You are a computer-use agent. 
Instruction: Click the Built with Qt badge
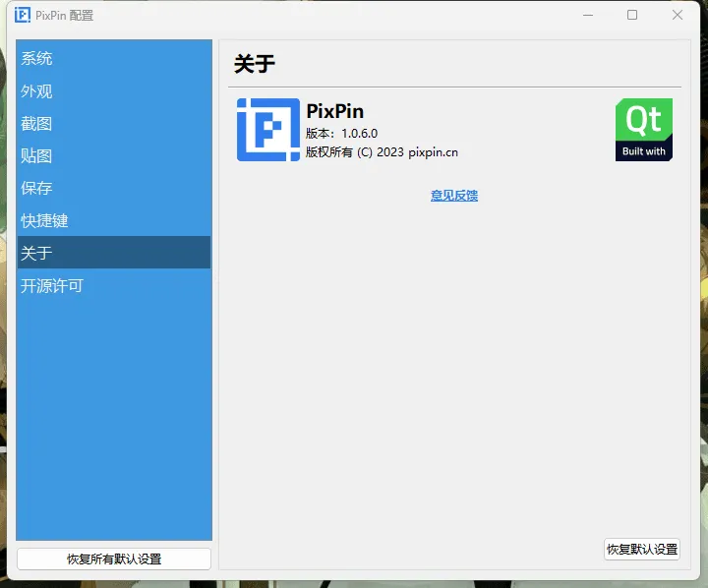click(x=644, y=130)
